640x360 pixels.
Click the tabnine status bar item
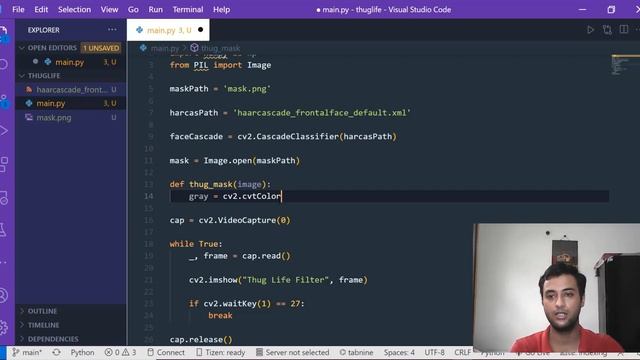point(356,352)
